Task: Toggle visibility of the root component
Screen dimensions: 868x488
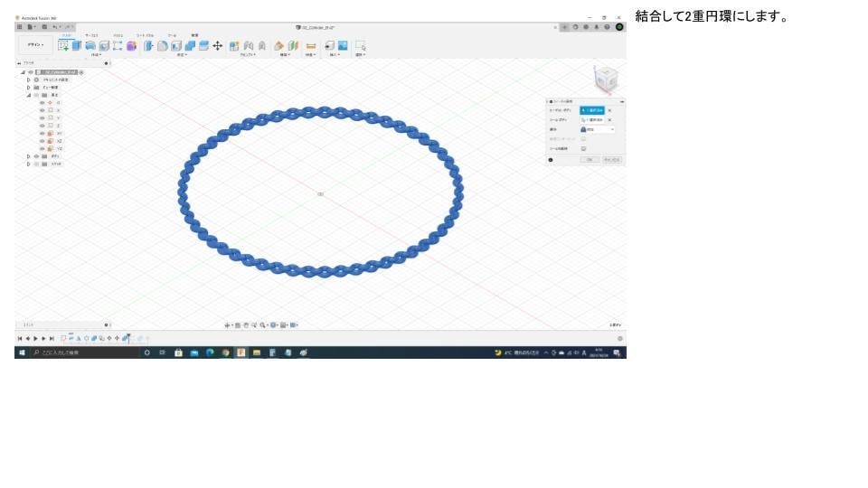Action: coord(31,72)
